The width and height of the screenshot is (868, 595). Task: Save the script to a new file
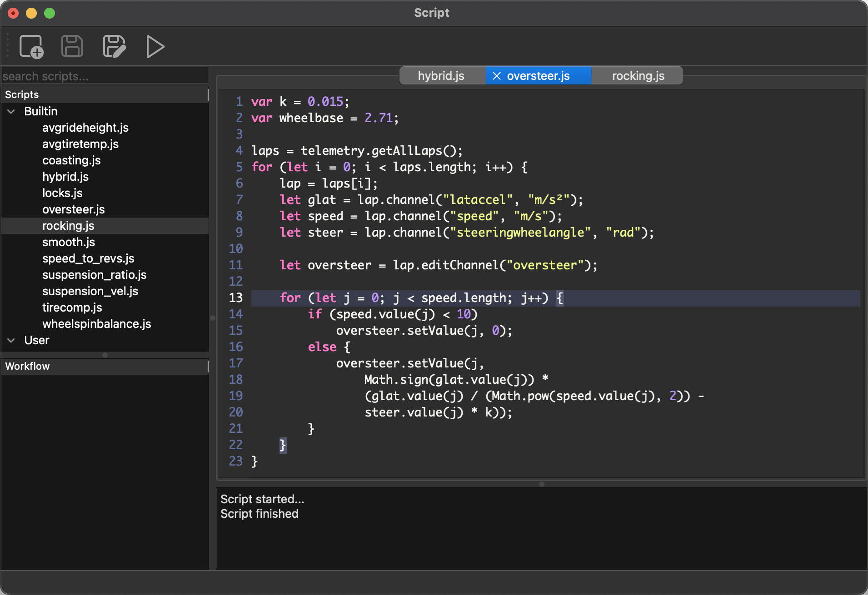pyautogui.click(x=114, y=46)
